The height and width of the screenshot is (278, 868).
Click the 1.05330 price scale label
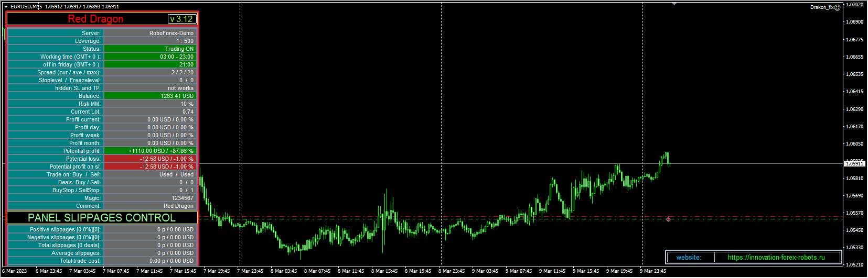click(855, 248)
